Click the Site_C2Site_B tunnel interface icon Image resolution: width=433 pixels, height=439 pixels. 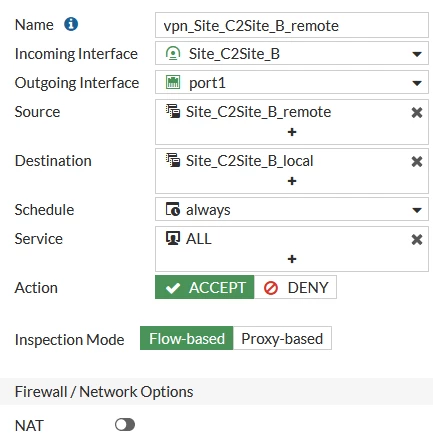(x=173, y=53)
